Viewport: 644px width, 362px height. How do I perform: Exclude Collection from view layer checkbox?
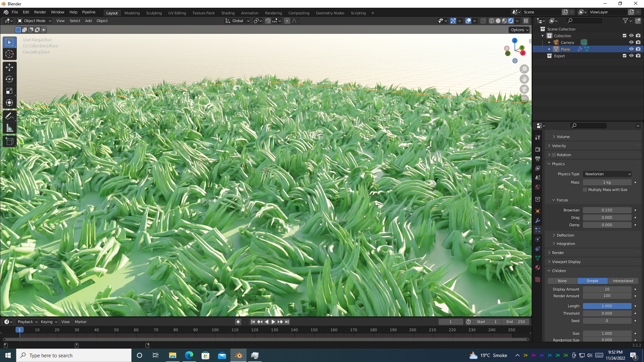click(x=625, y=36)
